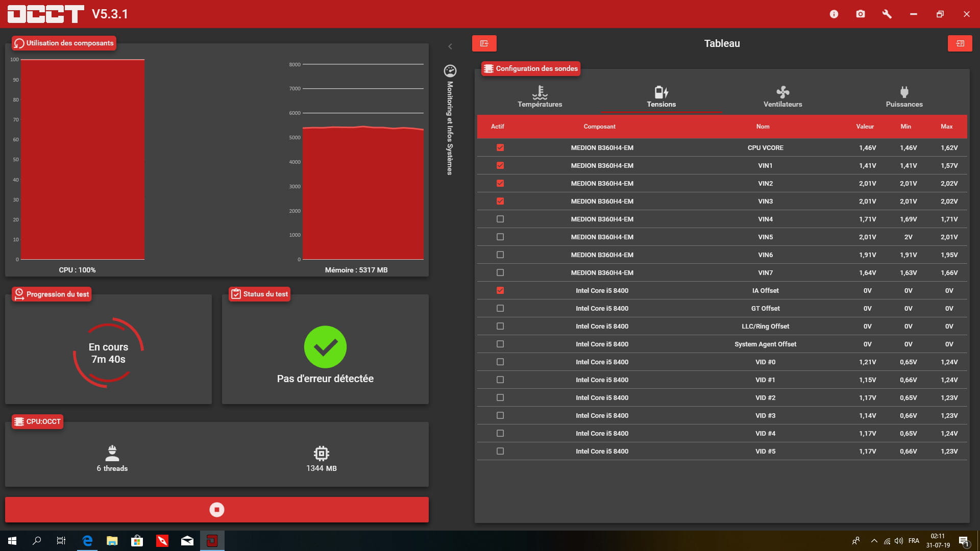980x551 pixels.
Task: Enable the VID #0 checkbox
Action: click(500, 362)
